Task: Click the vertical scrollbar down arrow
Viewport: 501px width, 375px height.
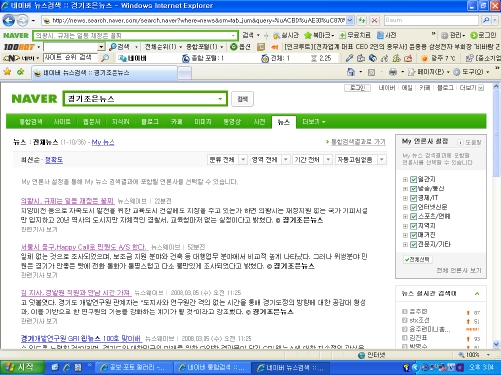Action: pos(496,344)
